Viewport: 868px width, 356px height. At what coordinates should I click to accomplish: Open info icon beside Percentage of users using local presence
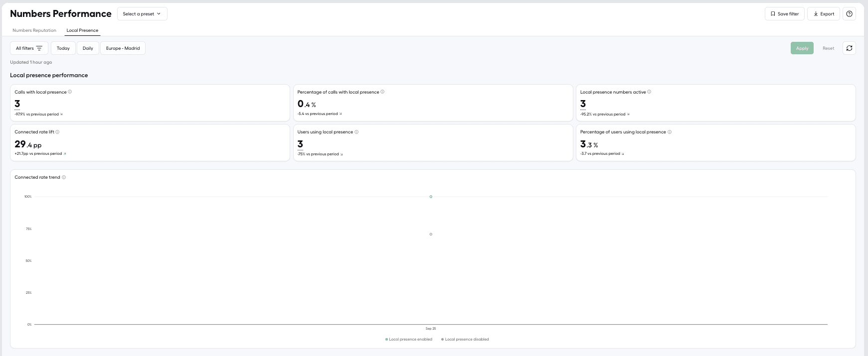[x=670, y=132]
